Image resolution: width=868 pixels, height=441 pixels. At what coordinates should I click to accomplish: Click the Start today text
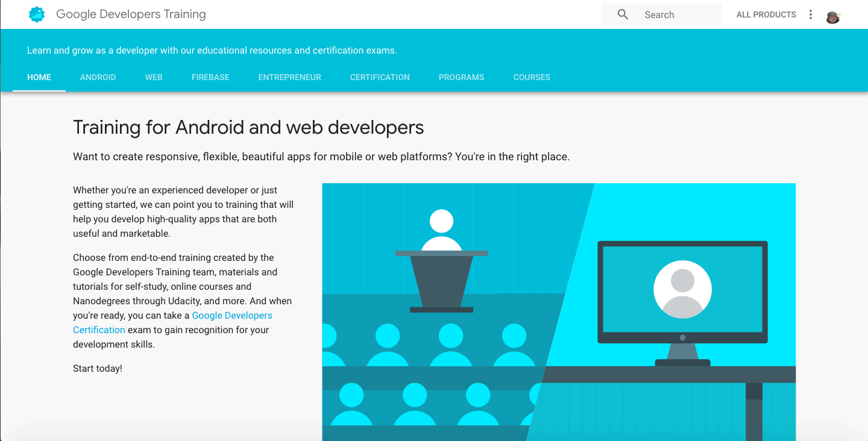97,367
